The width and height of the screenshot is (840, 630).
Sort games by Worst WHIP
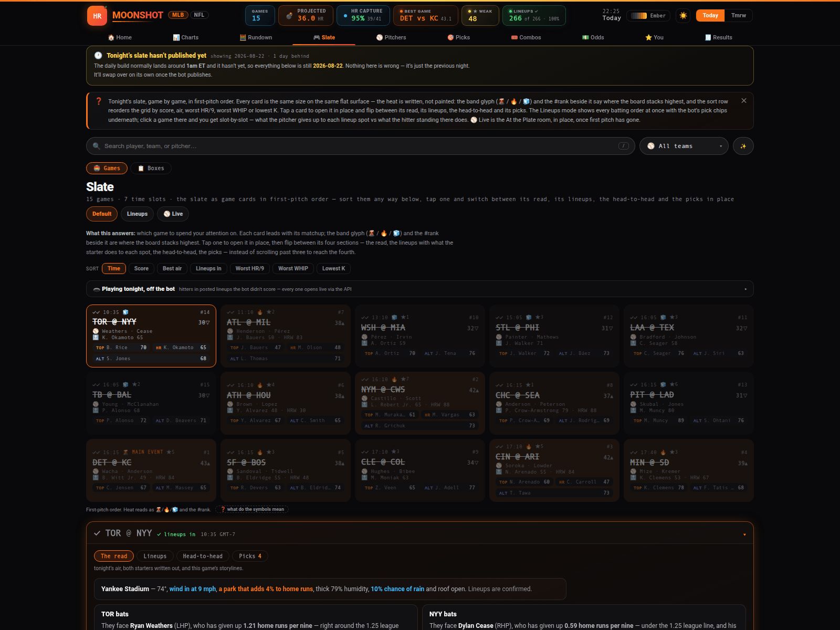(x=293, y=268)
